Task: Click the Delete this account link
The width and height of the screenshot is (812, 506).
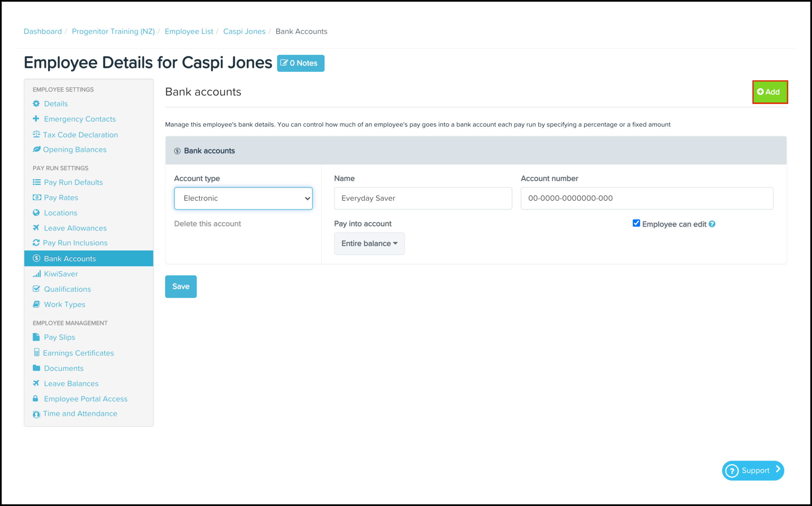Action: pyautogui.click(x=207, y=224)
